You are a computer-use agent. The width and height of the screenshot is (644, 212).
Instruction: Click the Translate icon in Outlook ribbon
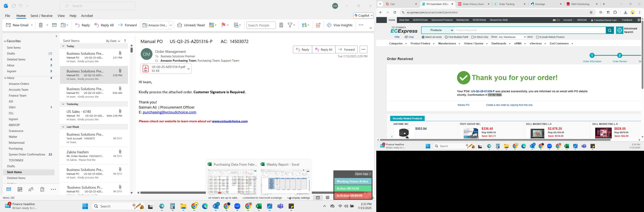(x=304, y=25)
